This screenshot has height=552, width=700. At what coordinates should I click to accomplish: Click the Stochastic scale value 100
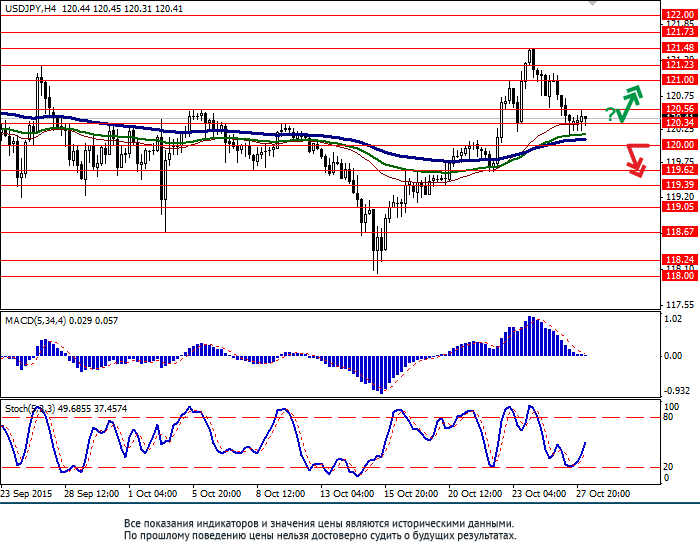click(672, 407)
